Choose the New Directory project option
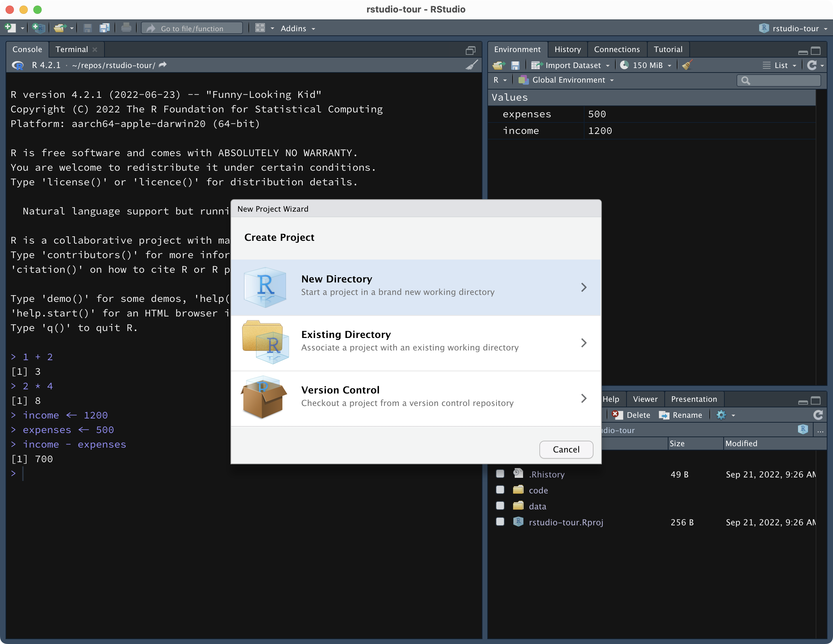This screenshot has width=833, height=644. pos(416,288)
